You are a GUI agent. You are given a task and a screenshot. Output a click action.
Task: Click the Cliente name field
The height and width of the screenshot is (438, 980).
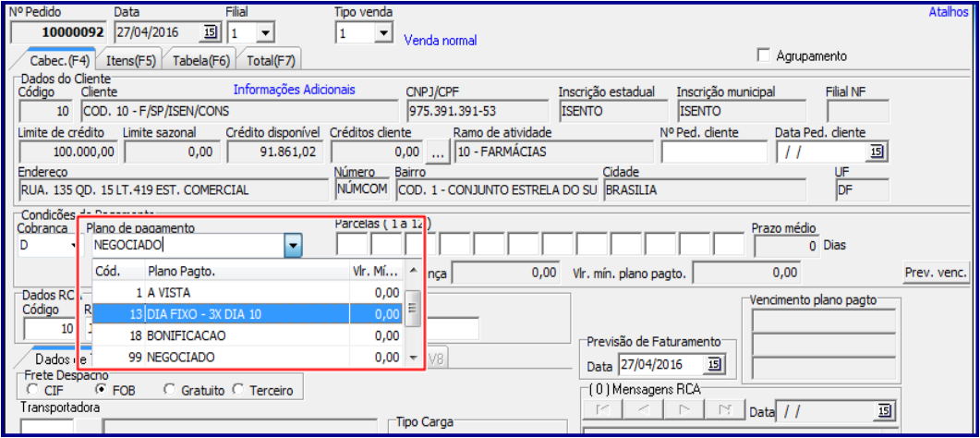click(239, 111)
